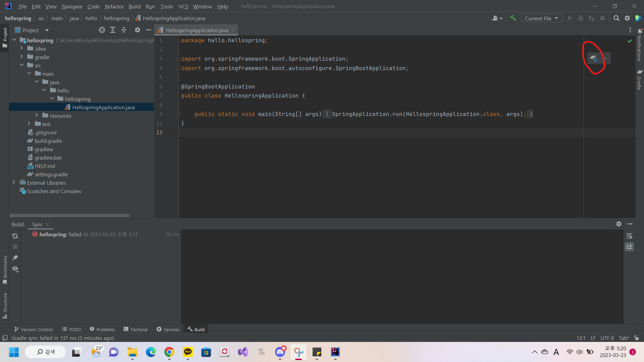The image size is (644, 362).
Task: Open TODO tool window
Action: pos(71,329)
